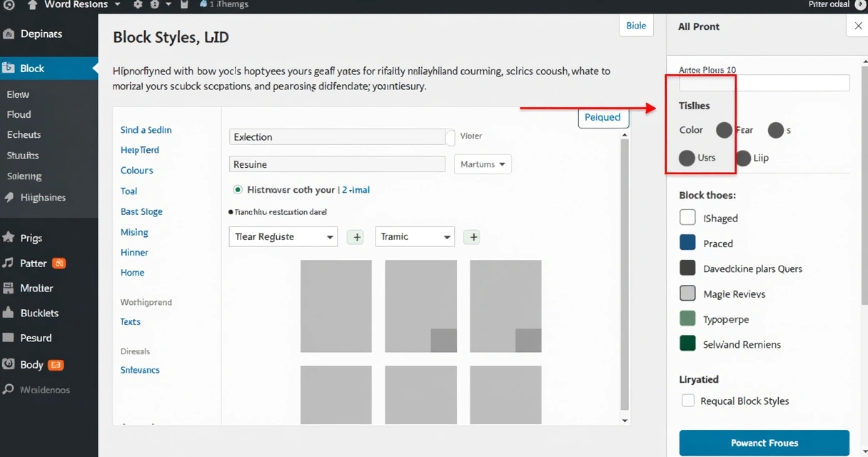
Task: Open the clipboard icon in the top toolbar
Action: [x=183, y=5]
